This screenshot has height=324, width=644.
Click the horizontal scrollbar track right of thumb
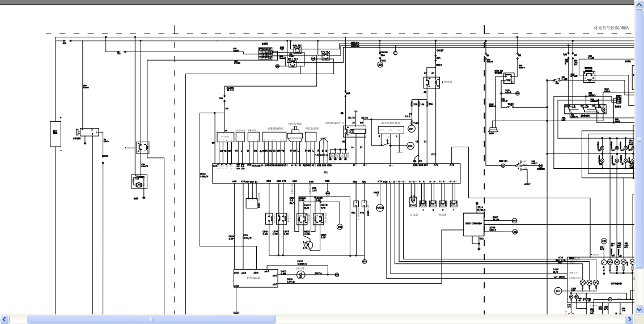tap(450, 319)
